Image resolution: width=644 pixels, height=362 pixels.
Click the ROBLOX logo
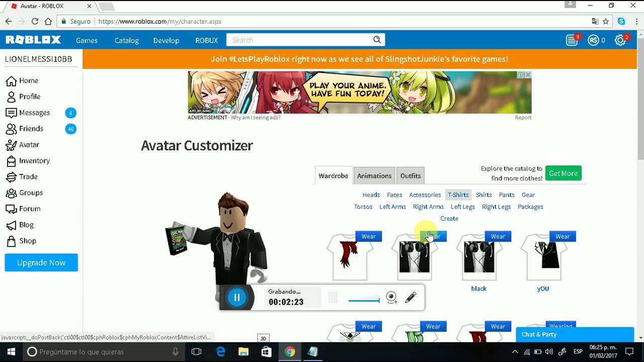[33, 40]
